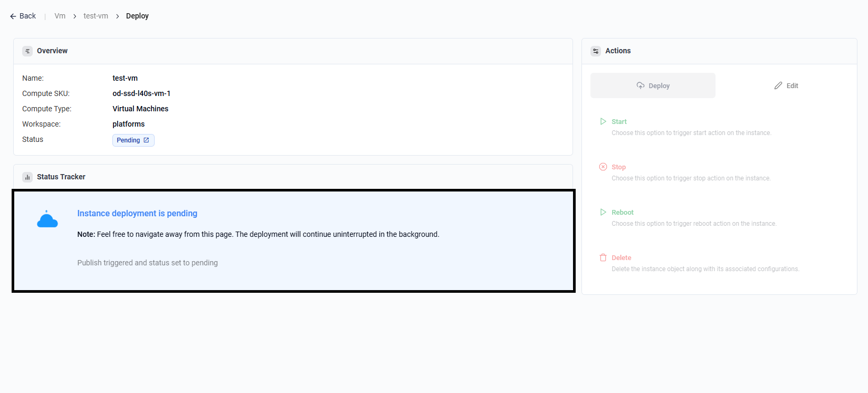Screen dimensions: 868x393
Task: Trigger the Reboot action label
Action: pyautogui.click(x=623, y=212)
